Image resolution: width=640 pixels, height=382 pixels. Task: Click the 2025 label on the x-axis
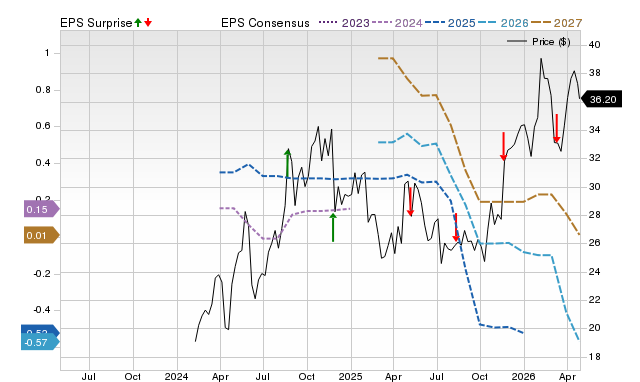[x=350, y=376]
